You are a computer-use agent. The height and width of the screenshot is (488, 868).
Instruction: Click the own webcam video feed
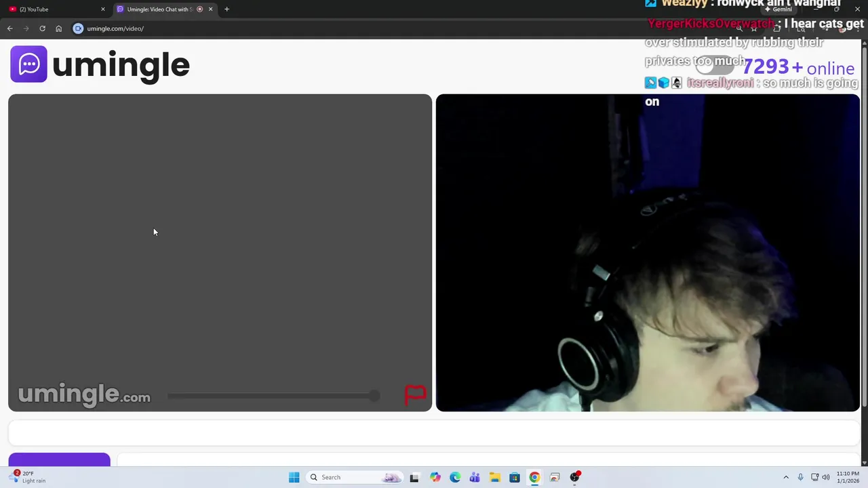coord(648,253)
